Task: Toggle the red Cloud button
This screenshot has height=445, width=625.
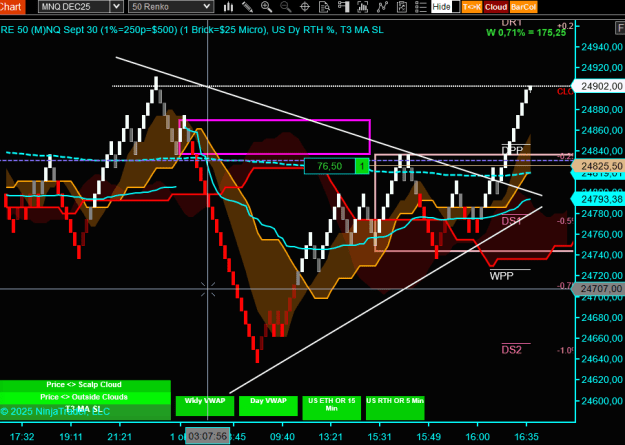Action: tap(496, 7)
